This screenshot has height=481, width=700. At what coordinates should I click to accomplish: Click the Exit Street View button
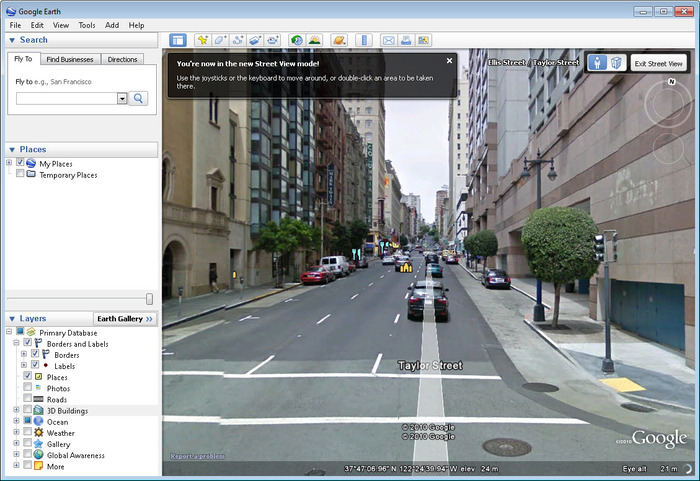[x=659, y=63]
